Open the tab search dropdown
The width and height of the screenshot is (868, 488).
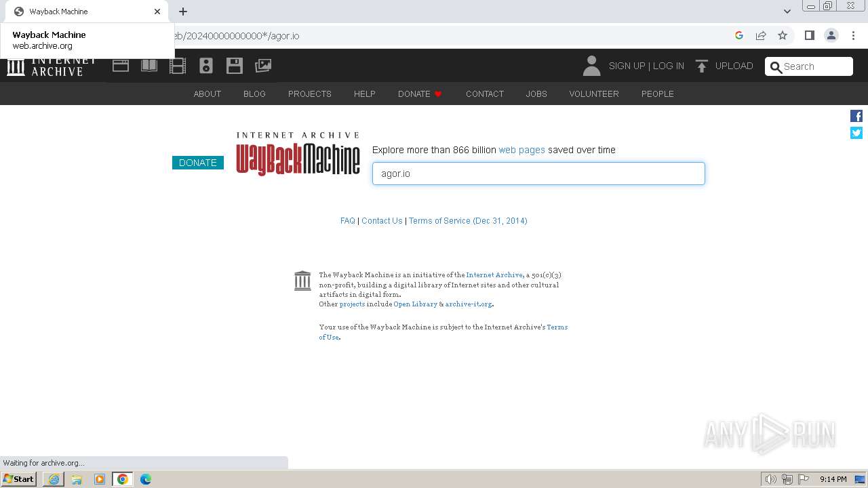click(787, 12)
